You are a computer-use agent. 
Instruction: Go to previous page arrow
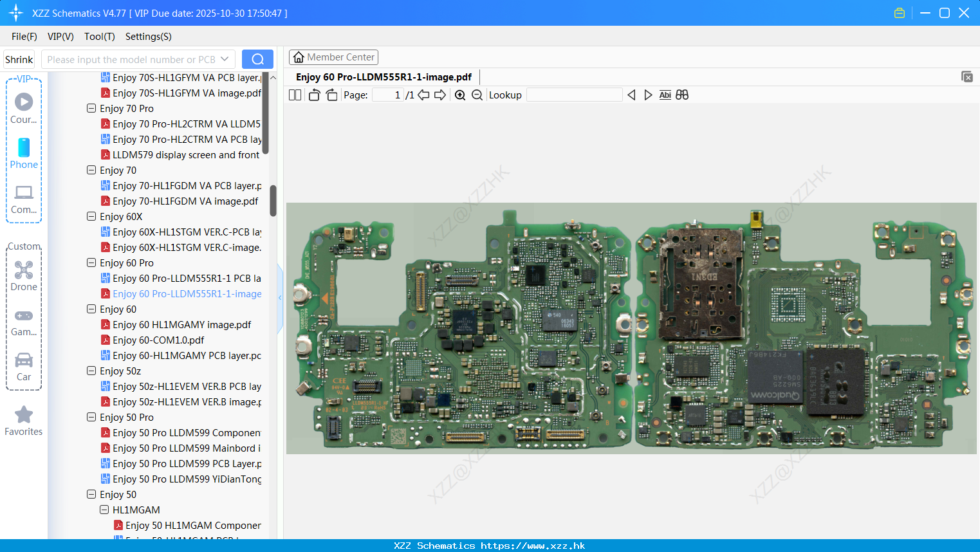pos(423,95)
